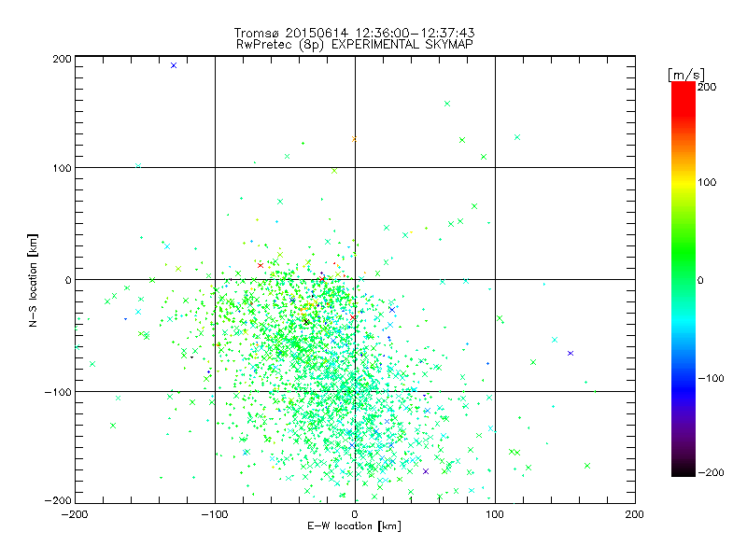Click the "N-S location [km]" axis label
The image size is (747, 560).
33,281
